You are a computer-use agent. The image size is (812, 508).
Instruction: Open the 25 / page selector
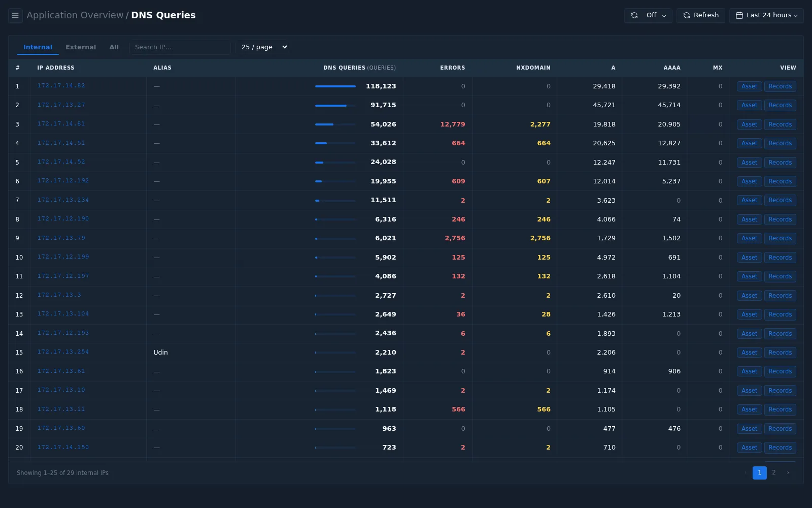click(262, 47)
